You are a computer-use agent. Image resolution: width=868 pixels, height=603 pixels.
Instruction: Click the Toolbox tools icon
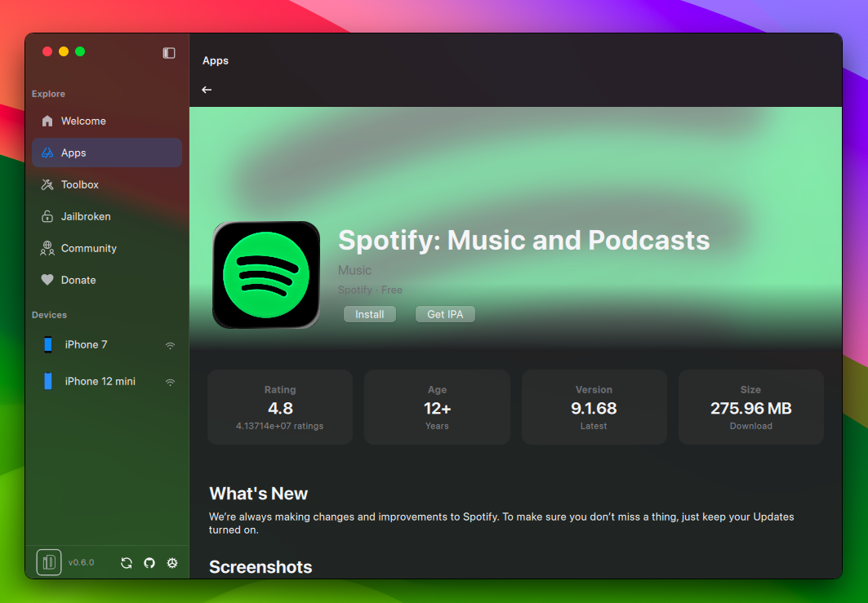click(x=47, y=184)
